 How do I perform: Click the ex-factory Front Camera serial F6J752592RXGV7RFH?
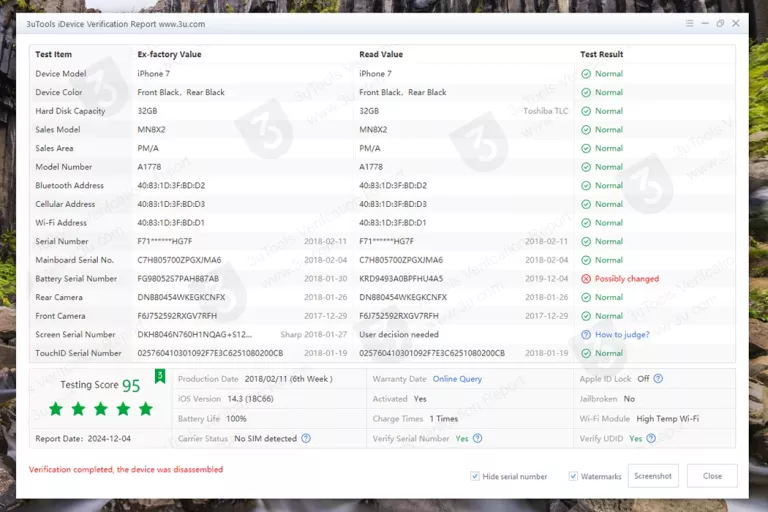pyautogui.click(x=177, y=316)
